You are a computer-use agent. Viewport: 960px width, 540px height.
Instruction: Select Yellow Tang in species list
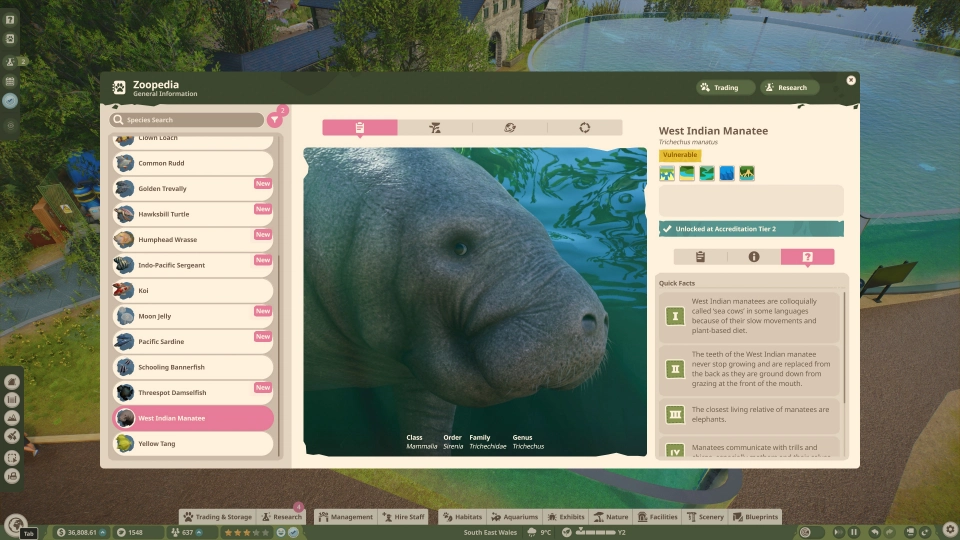[193, 444]
